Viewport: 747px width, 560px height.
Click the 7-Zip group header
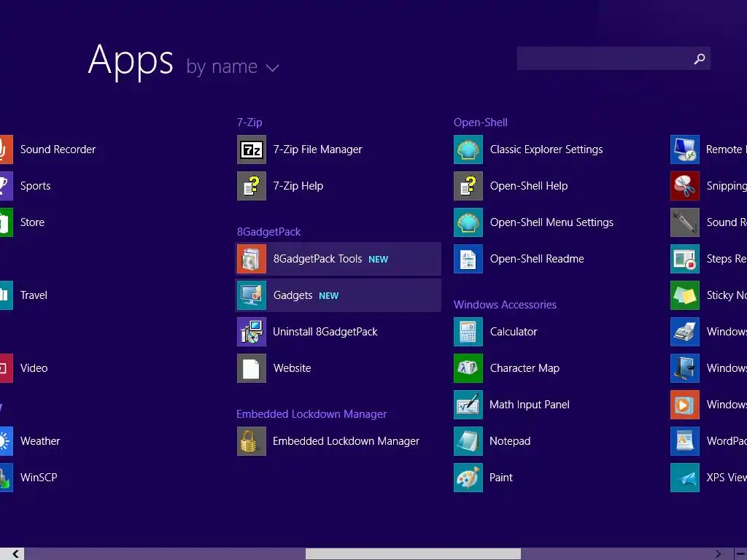tap(249, 122)
